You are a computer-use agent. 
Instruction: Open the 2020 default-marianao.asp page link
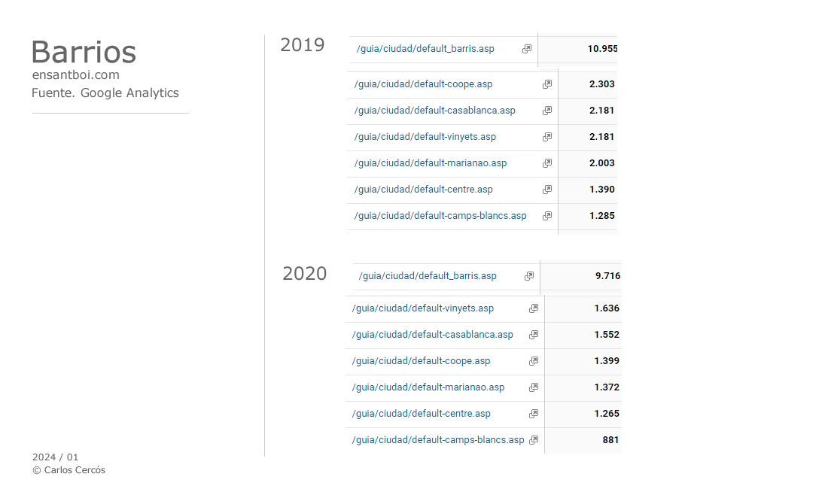tap(428, 387)
